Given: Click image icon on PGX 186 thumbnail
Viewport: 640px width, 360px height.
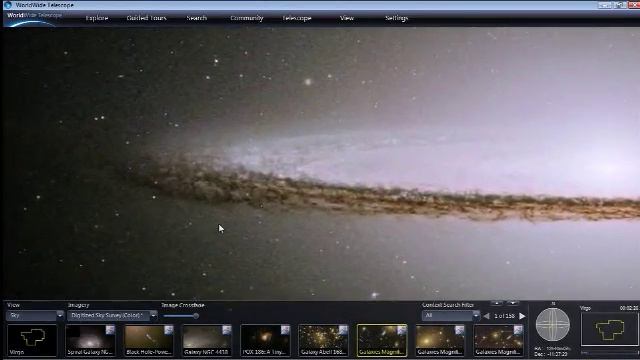Looking at the screenshot, I should click(x=285, y=330).
